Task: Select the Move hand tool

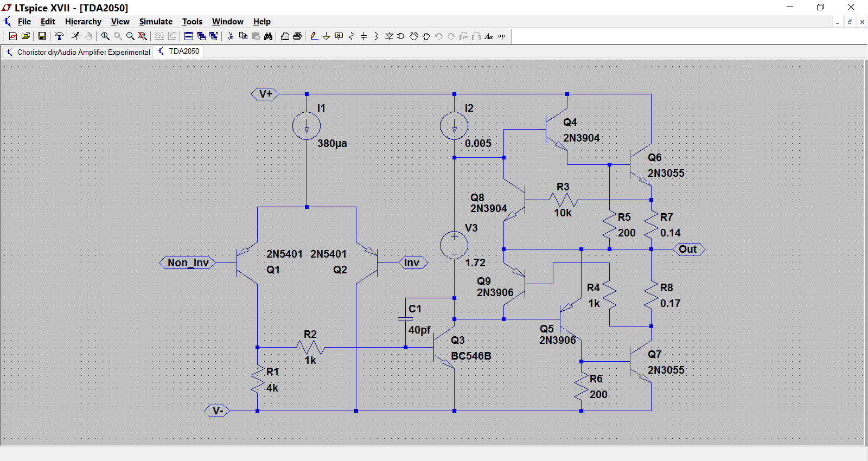Action: pos(414,36)
